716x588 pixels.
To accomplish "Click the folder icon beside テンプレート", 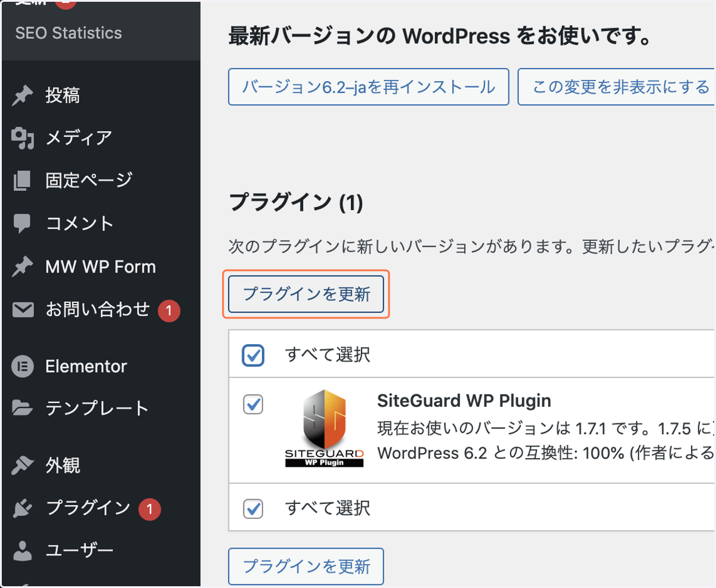I will click(23, 408).
